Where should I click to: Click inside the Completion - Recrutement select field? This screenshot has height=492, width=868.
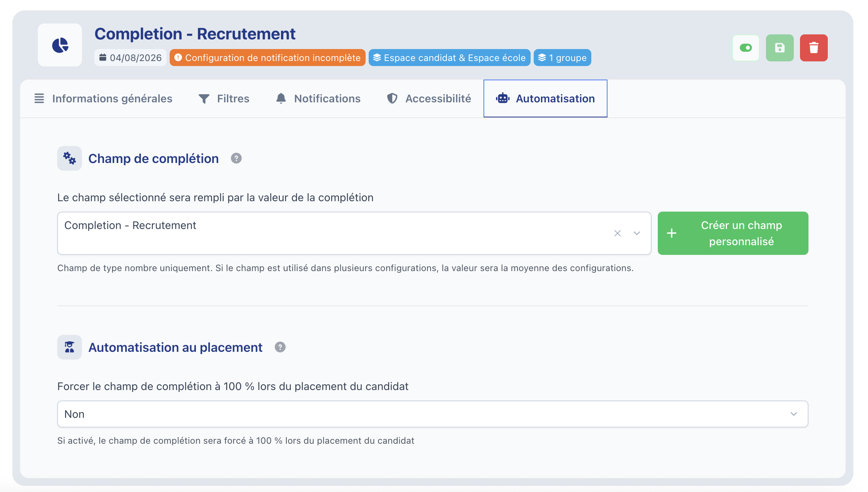point(354,233)
